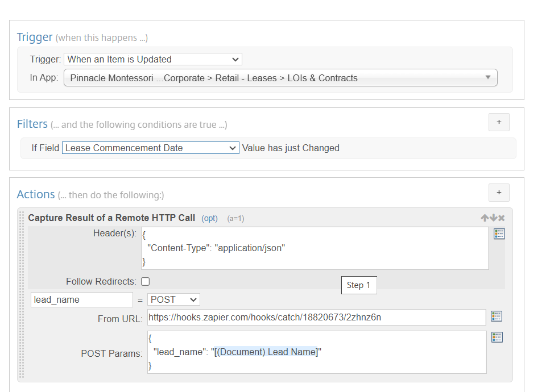The width and height of the screenshot is (550, 392).
Task: Click into the From URL field
Action: tap(316, 318)
